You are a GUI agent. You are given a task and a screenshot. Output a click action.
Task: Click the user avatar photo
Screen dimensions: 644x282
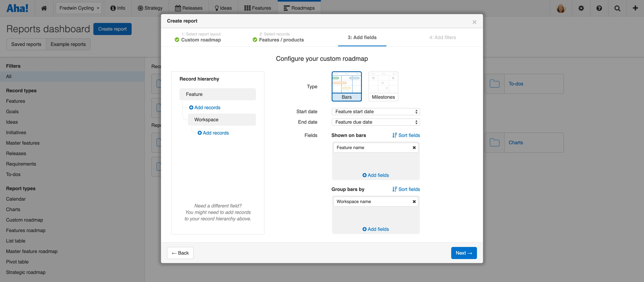(561, 8)
